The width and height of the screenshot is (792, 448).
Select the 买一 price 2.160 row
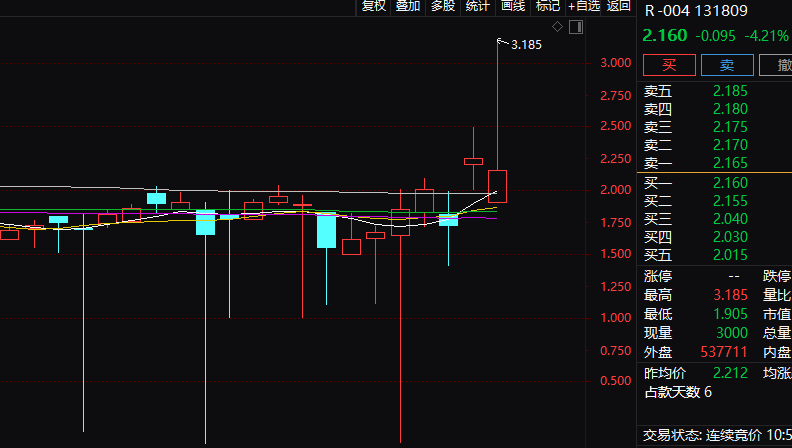714,183
